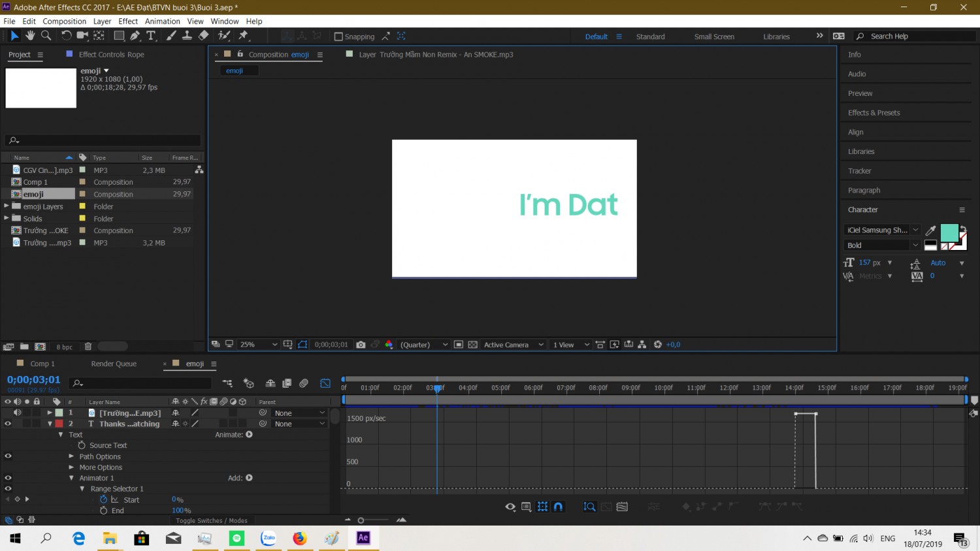Enable the Snapping checkbox
This screenshot has width=980, height=551.
(338, 37)
